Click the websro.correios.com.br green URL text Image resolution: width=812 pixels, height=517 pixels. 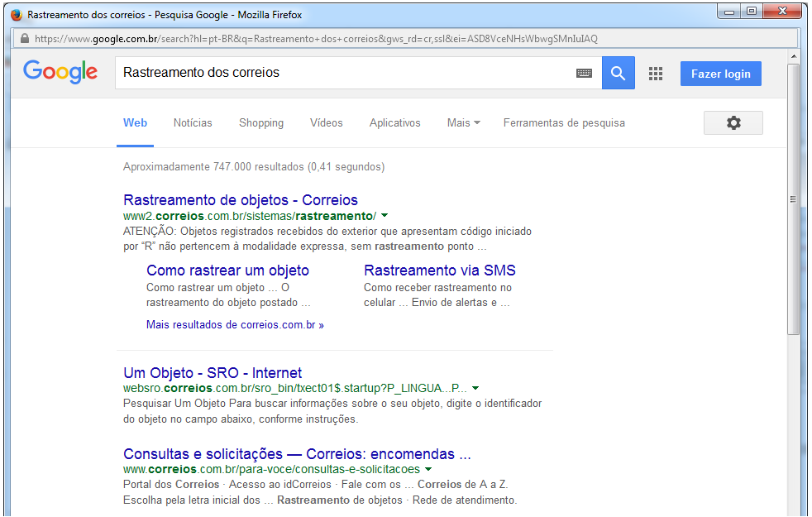coord(294,388)
